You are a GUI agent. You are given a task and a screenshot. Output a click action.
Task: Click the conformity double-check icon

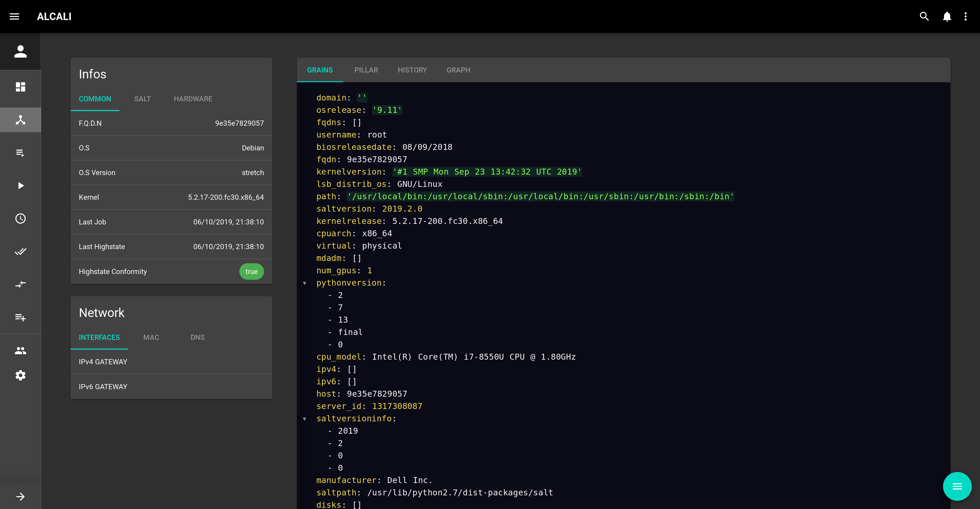(x=21, y=251)
